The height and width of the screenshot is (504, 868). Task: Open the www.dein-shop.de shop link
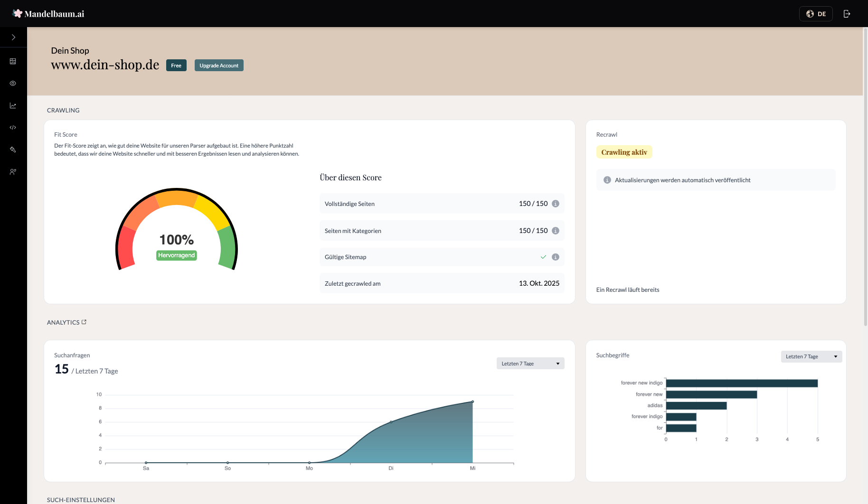pos(104,65)
